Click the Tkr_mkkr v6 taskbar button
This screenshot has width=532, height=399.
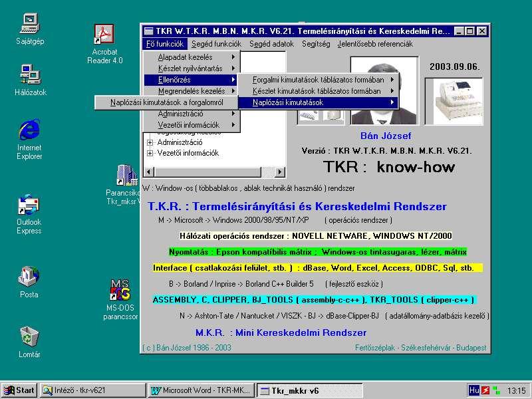tap(309, 390)
